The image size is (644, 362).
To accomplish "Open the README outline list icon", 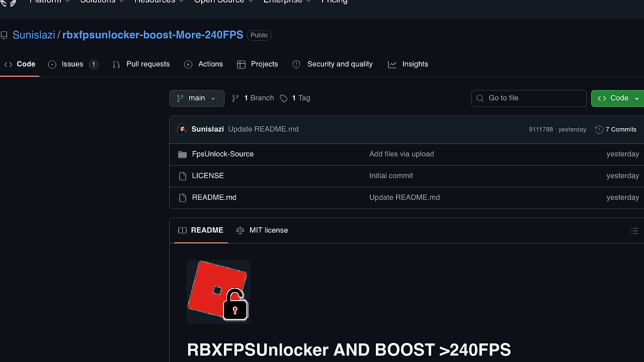I will (634, 231).
